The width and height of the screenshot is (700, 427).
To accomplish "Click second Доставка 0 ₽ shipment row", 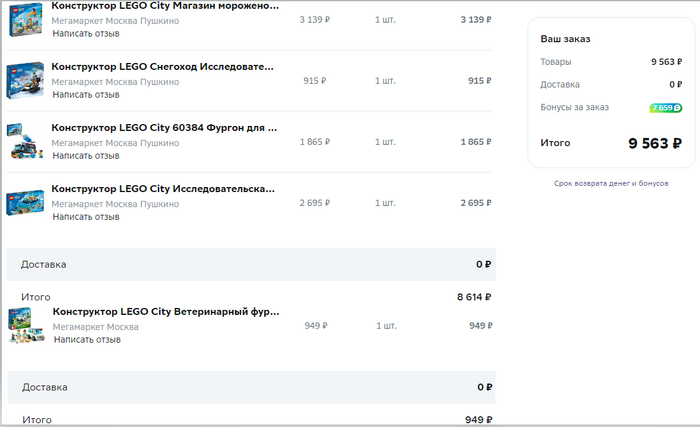I will coord(251,387).
